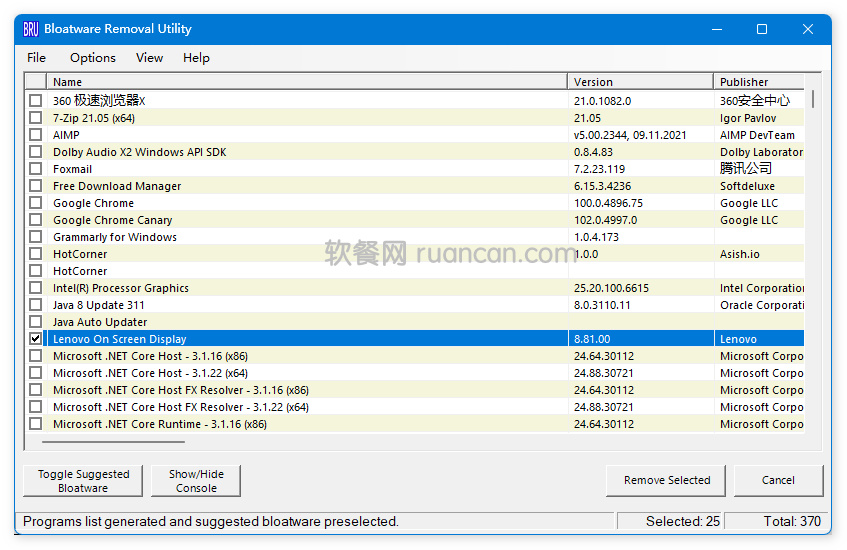Click the vertical scrollbar thumb of list

coord(813,99)
